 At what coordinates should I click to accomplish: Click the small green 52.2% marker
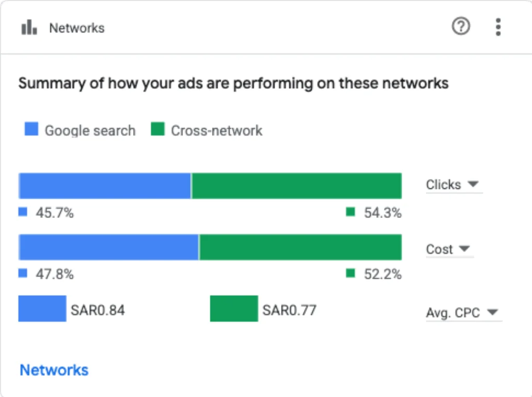[x=351, y=273]
